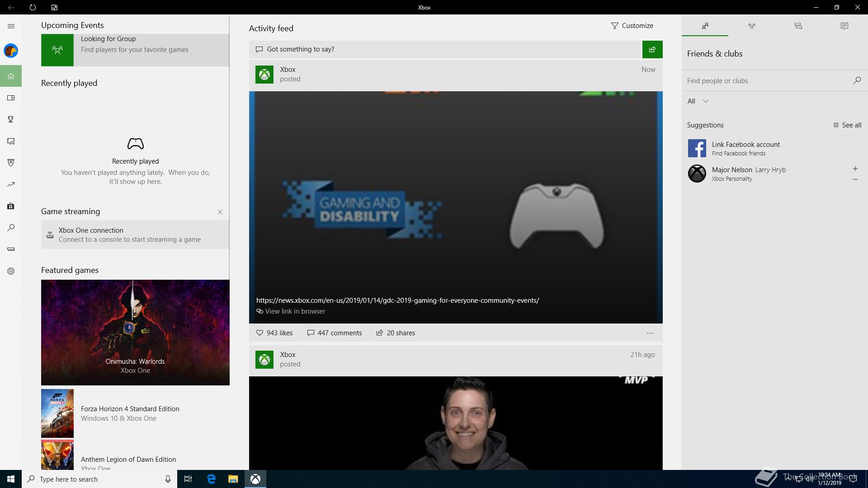Open Task View on the taskbar

coord(188,479)
